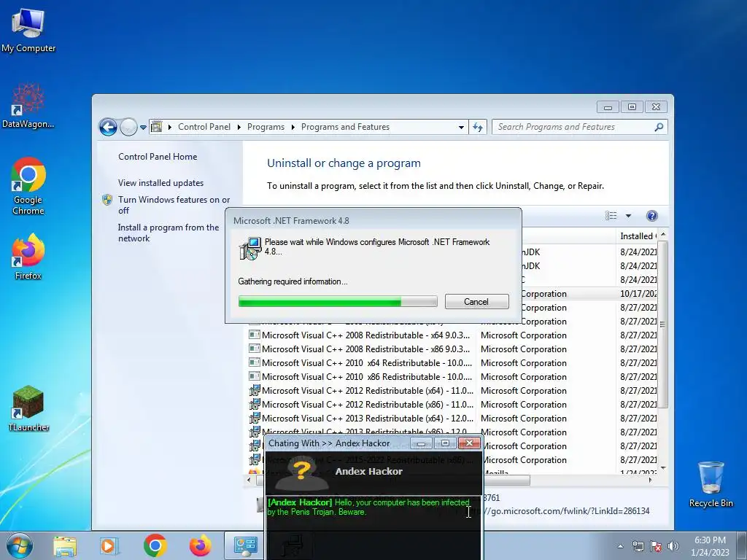747x560 pixels.
Task: Select Microsoft Visual C++ 2008 Redistributable x64 row
Action: click(452, 335)
